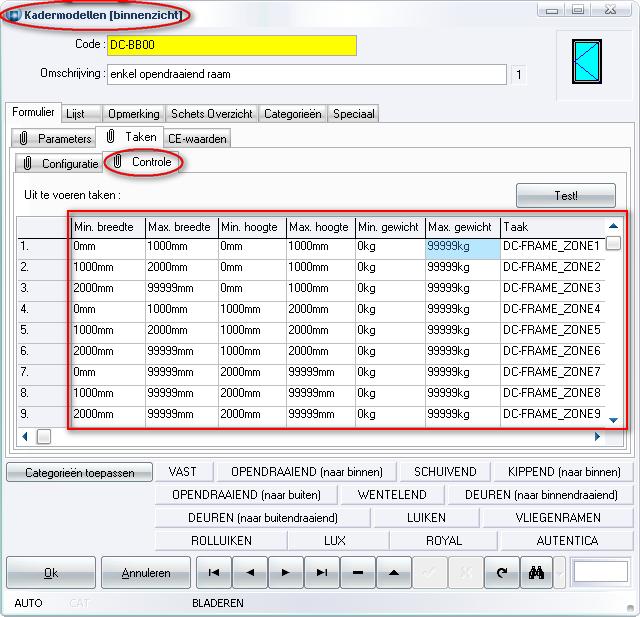640x617 pixels.
Task: Switch to the Formulier tab
Action: 33,112
